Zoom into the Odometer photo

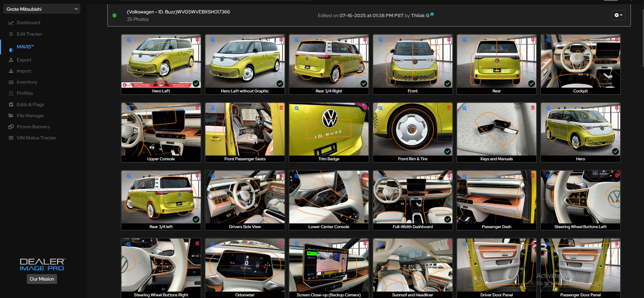pos(213,244)
